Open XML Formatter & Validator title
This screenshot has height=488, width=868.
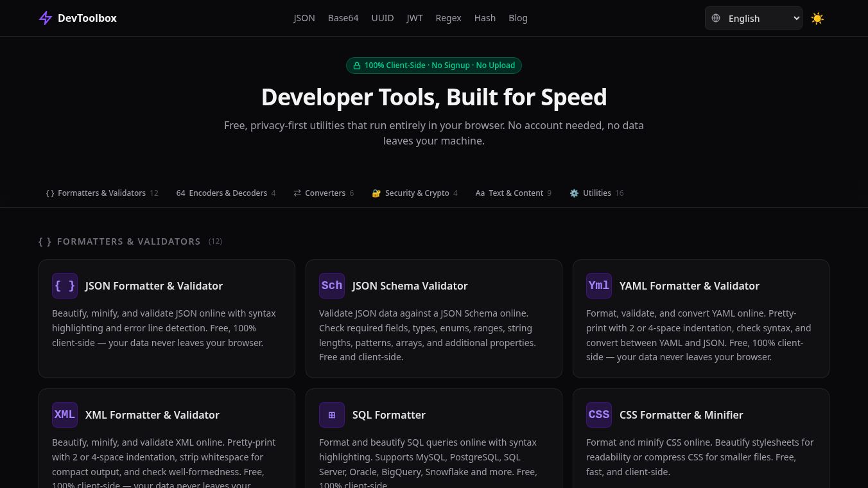pyautogui.click(x=152, y=415)
